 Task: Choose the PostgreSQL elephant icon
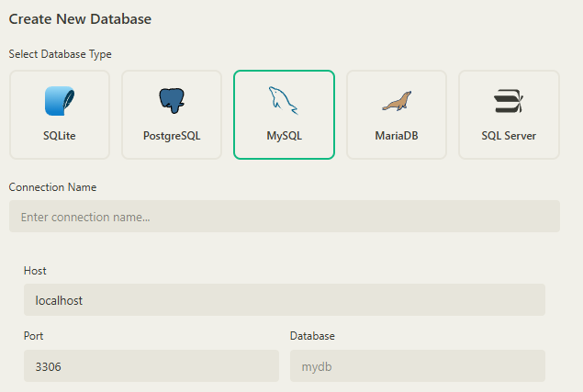pyautogui.click(x=172, y=101)
